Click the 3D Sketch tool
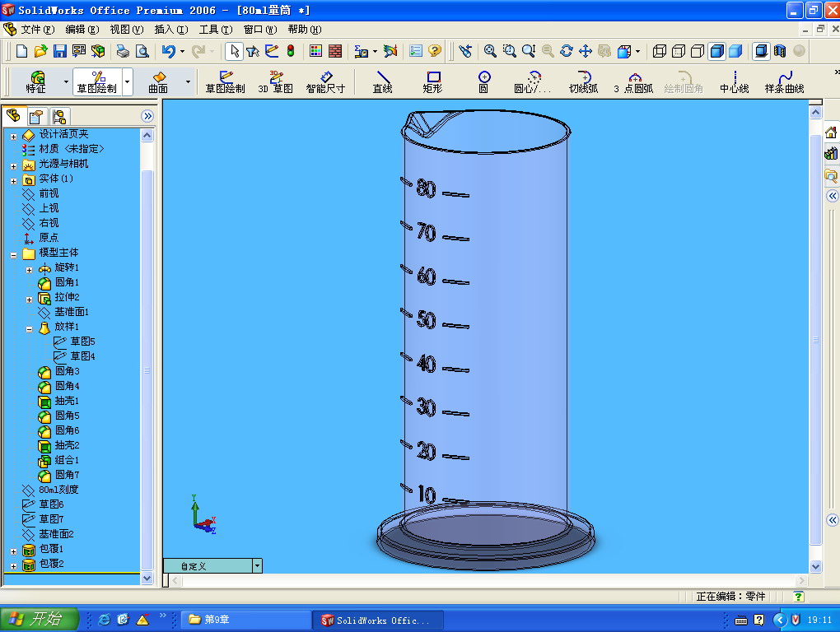 tap(275, 81)
